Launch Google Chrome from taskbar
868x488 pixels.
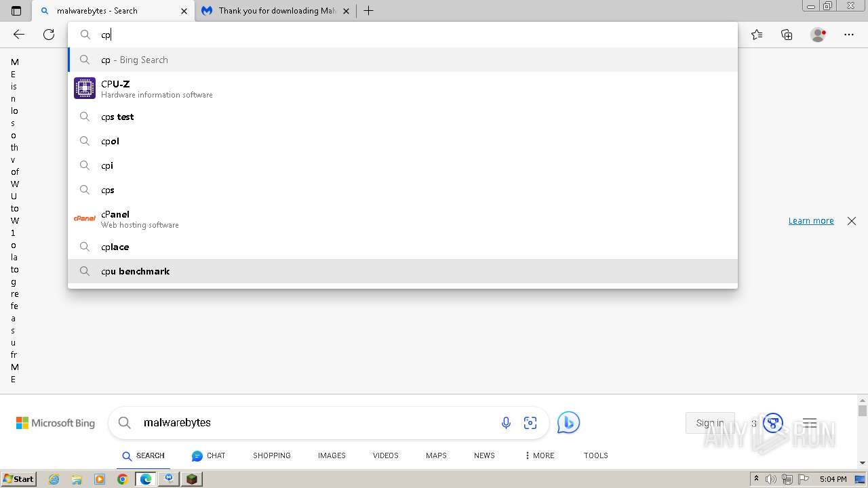(122, 479)
